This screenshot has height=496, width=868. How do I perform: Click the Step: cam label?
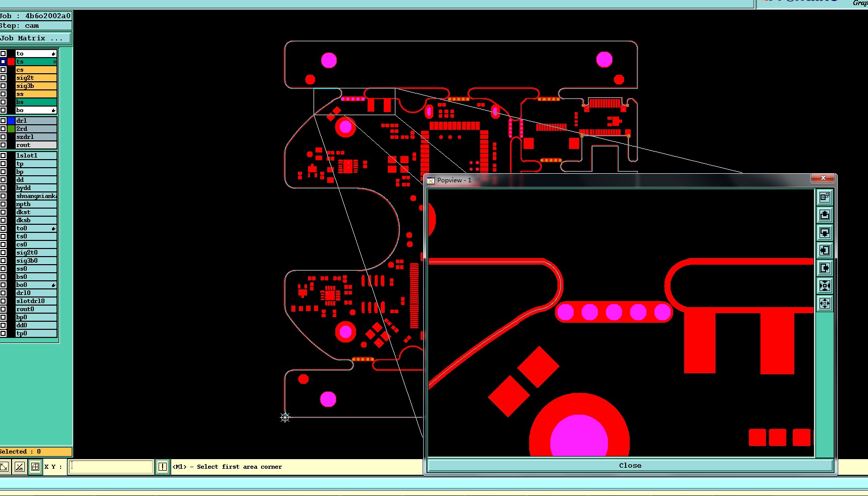click(35, 26)
